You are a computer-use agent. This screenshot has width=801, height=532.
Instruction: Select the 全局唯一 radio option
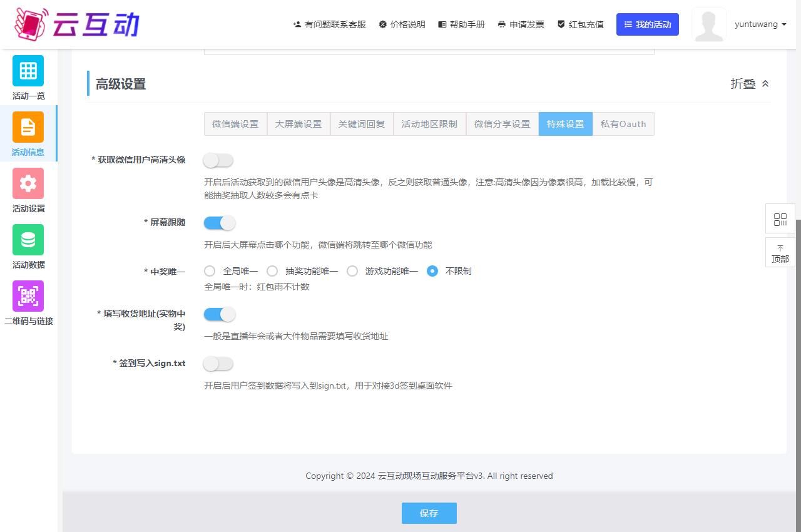pyautogui.click(x=210, y=271)
